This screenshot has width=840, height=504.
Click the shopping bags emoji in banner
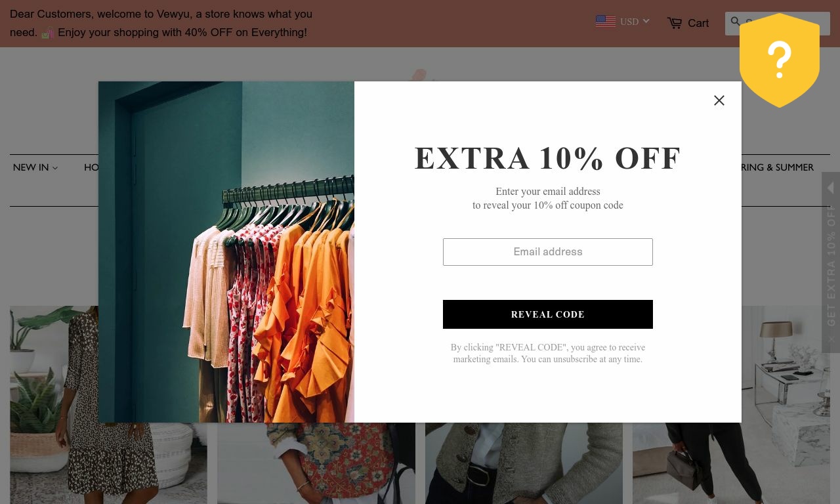coord(47,32)
